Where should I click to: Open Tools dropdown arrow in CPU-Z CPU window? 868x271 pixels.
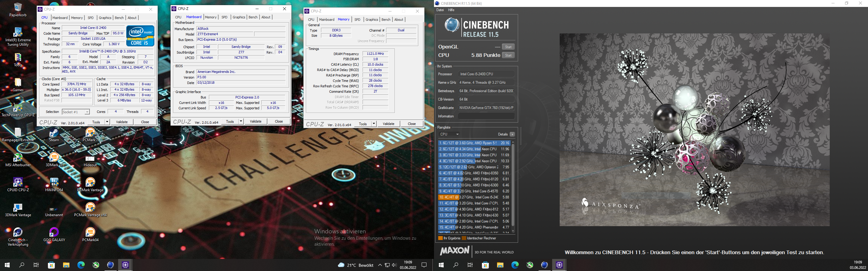pos(107,122)
